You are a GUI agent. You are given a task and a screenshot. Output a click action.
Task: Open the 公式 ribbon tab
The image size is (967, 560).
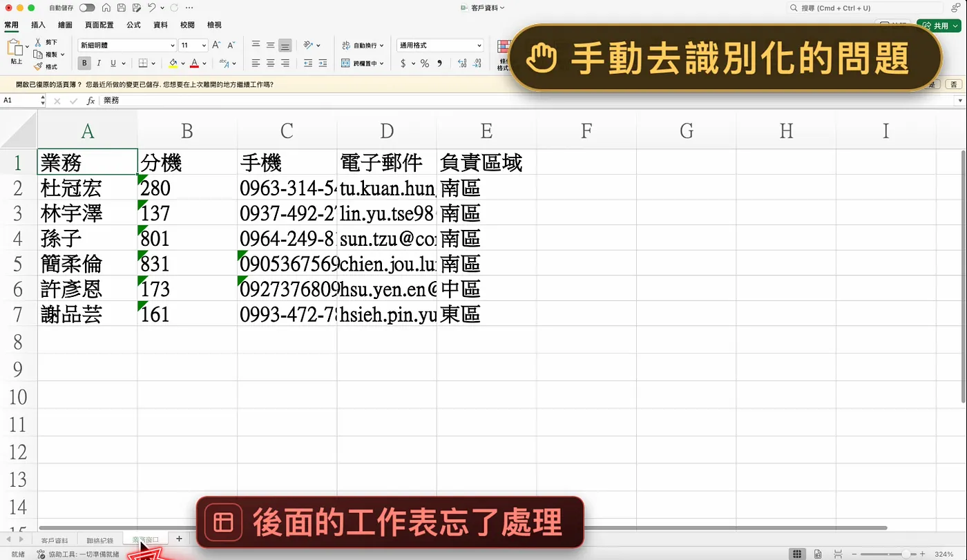133,25
